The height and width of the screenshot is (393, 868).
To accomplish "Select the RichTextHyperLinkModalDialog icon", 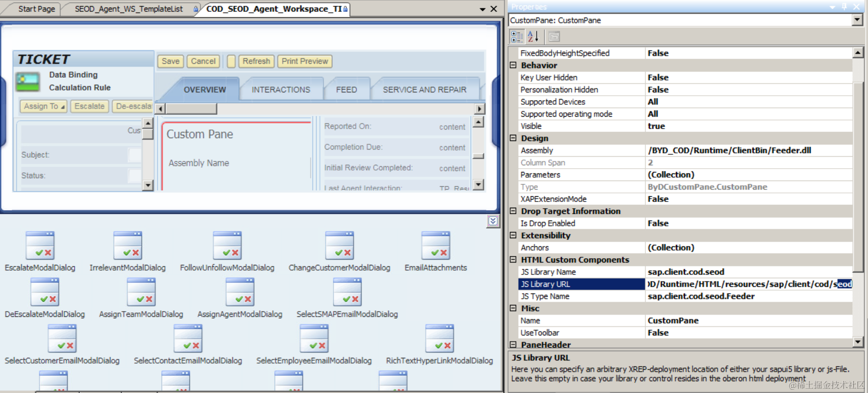I will (439, 338).
